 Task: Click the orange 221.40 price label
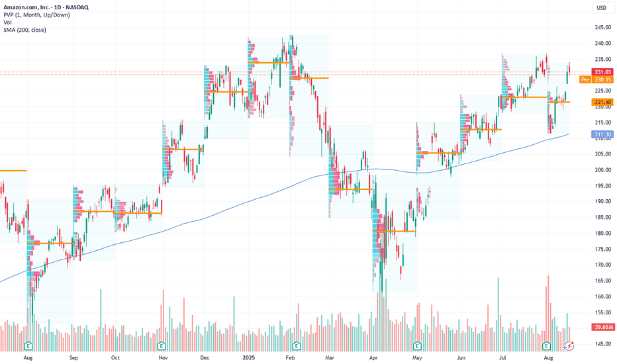602,102
